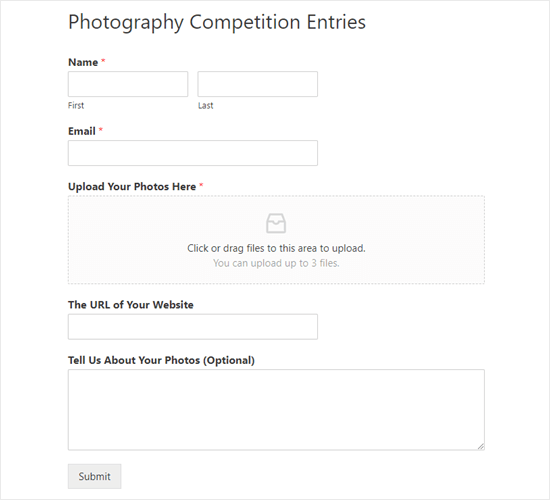Click the 'You can upload up to 3 files' hint
The height and width of the screenshot is (500, 550).
(x=276, y=263)
